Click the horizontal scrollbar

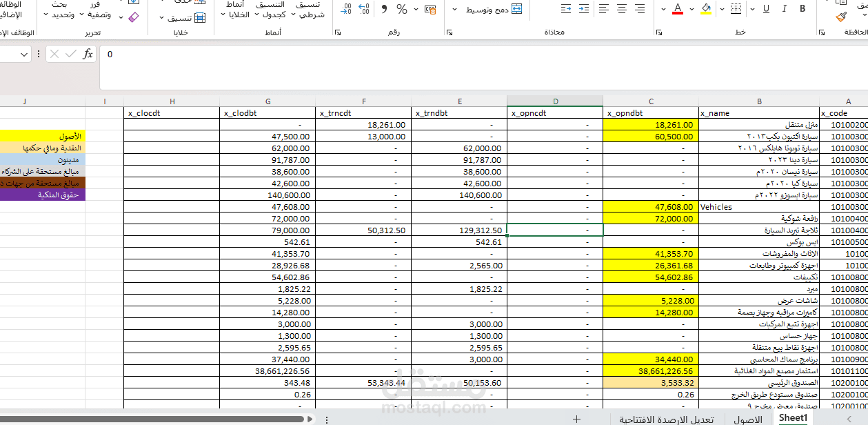tap(152, 418)
